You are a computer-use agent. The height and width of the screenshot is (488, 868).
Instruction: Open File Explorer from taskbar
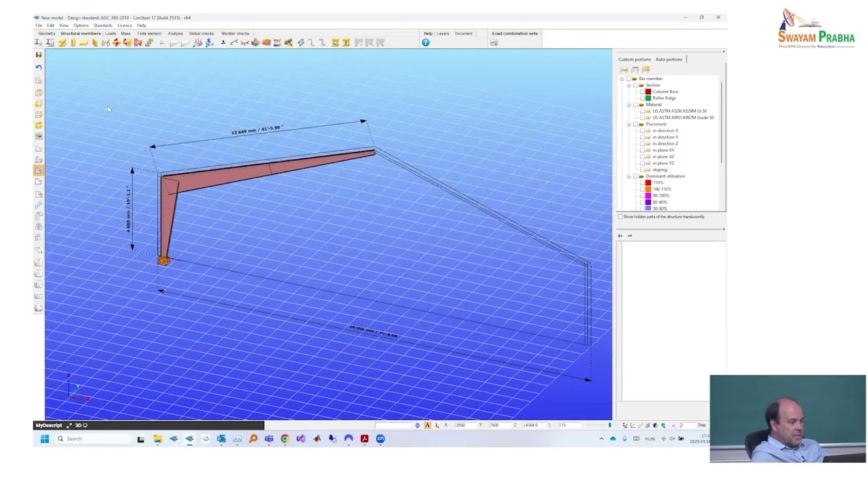coord(157,439)
